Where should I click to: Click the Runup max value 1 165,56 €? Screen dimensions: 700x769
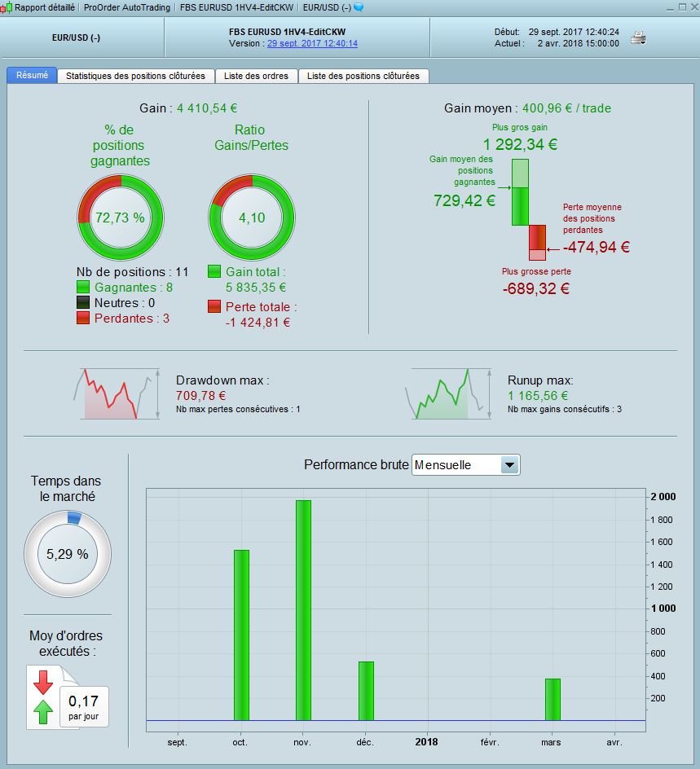click(x=538, y=395)
